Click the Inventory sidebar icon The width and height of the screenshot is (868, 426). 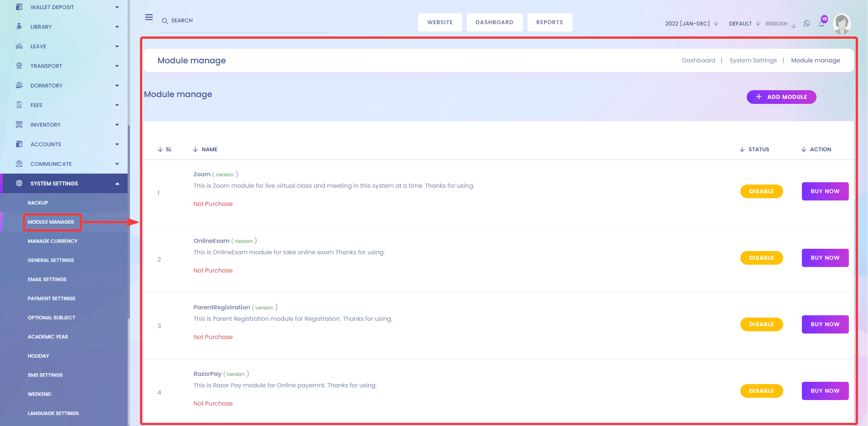(19, 125)
